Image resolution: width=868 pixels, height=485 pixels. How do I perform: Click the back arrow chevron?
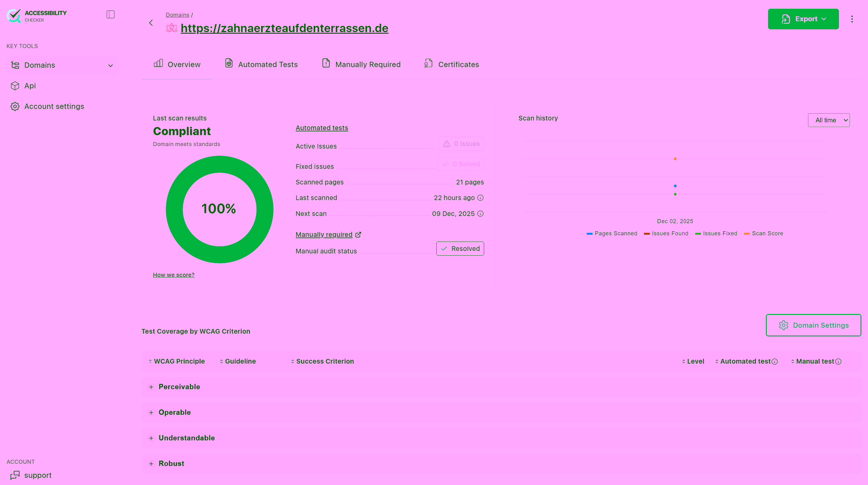(151, 23)
